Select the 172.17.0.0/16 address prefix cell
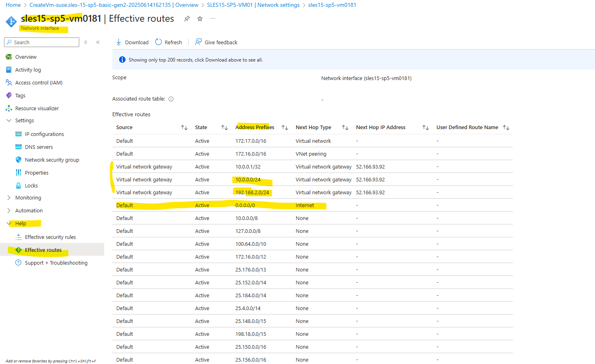This screenshot has width=595, height=364. click(251, 141)
